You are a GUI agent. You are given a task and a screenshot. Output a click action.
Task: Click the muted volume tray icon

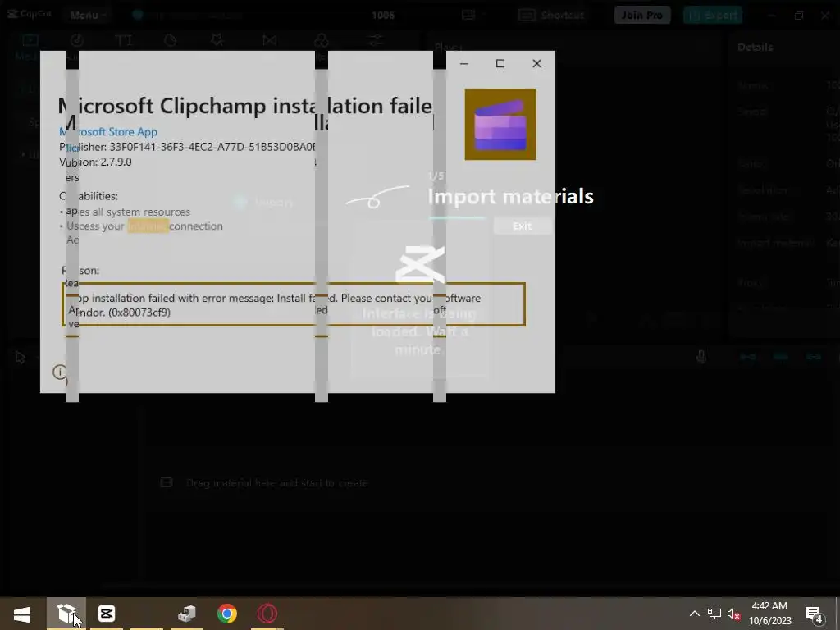pos(734,614)
